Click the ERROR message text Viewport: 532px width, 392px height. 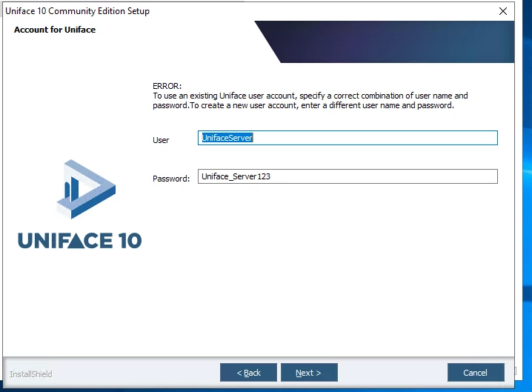pos(310,96)
